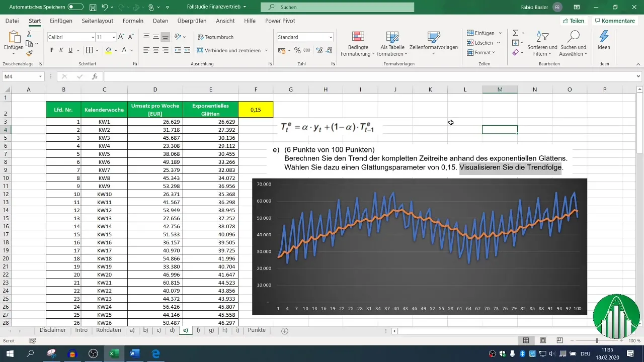The height and width of the screenshot is (362, 644).
Task: Decrease font size with smaller A icon
Action: 131,37
